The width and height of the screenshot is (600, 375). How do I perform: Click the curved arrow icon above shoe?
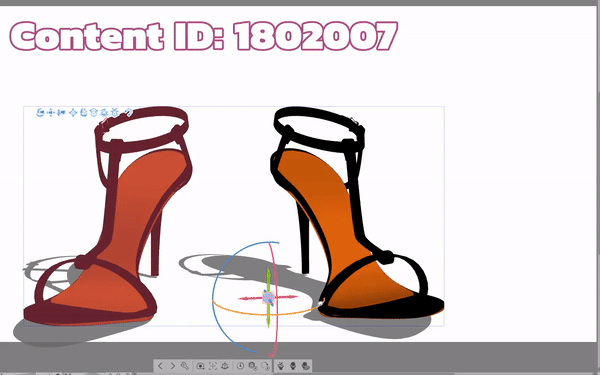129,112
